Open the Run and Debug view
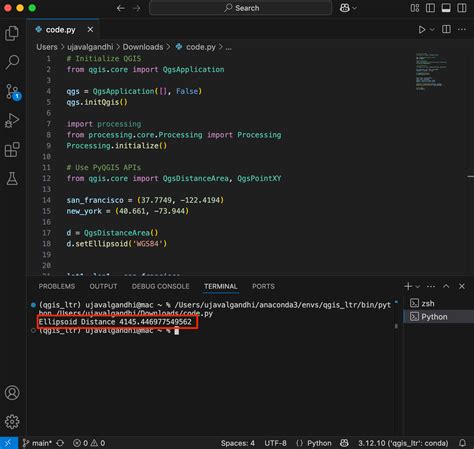The height and width of the screenshot is (449, 474). tap(12, 121)
